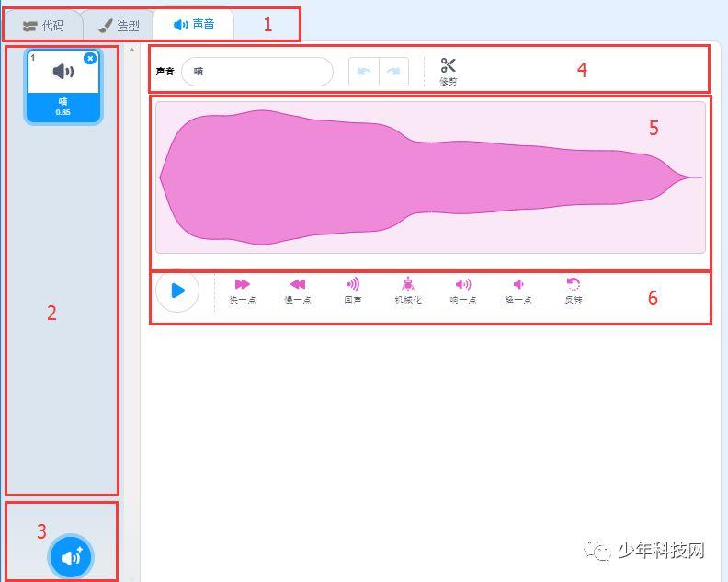
Task: Select the 声音 (Sounds) tab
Action: pos(194,24)
